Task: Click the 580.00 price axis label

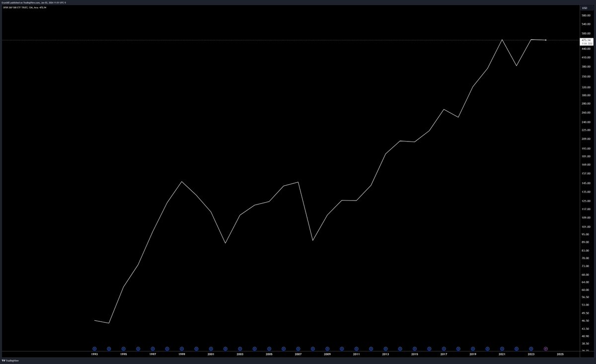Action: pos(587,15)
